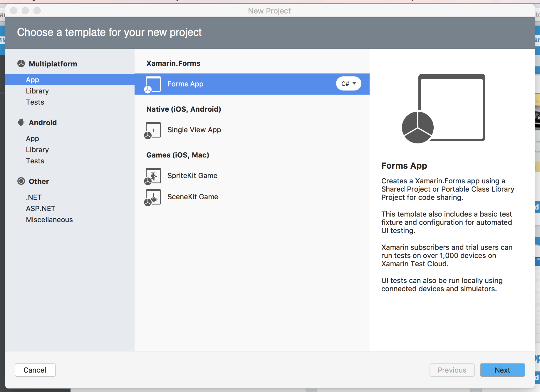Click the Single View App template icon
Screen dimensions: 540x392
[x=152, y=130]
